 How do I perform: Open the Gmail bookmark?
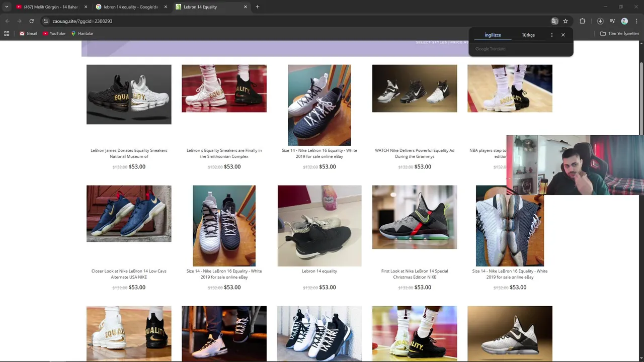(x=28, y=33)
